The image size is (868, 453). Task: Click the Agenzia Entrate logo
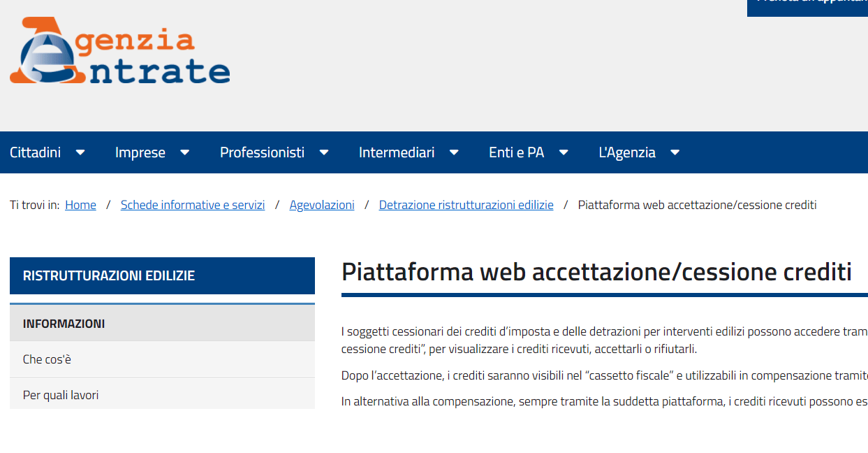[119, 50]
